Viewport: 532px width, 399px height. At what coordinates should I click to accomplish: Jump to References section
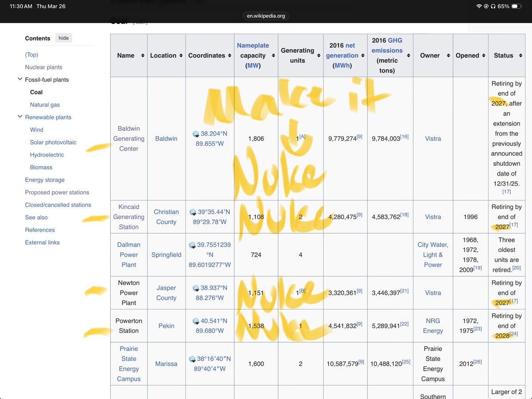point(40,230)
